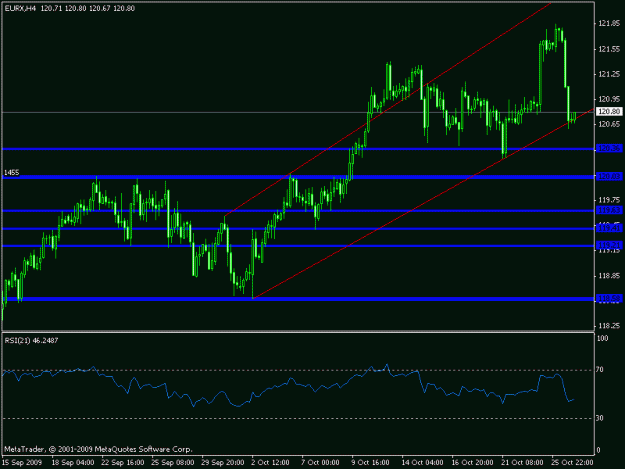Select the blue 119.41 price level label
This screenshot has height=469, width=625.
(609, 228)
